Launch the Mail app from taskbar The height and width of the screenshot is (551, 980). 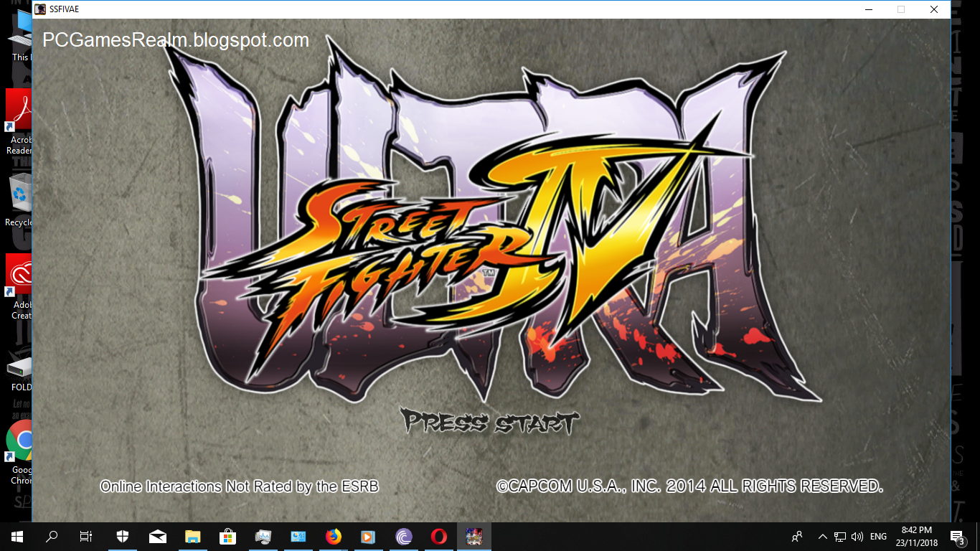click(158, 536)
